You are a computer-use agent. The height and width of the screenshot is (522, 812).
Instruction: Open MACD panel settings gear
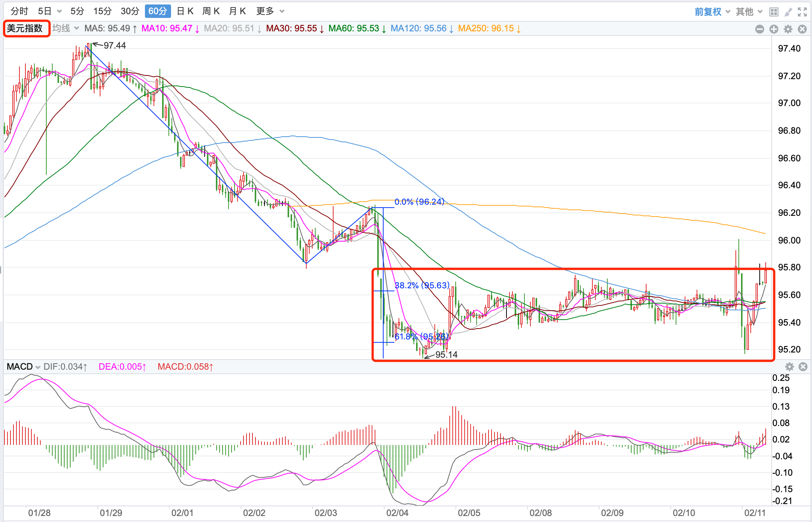[789, 367]
